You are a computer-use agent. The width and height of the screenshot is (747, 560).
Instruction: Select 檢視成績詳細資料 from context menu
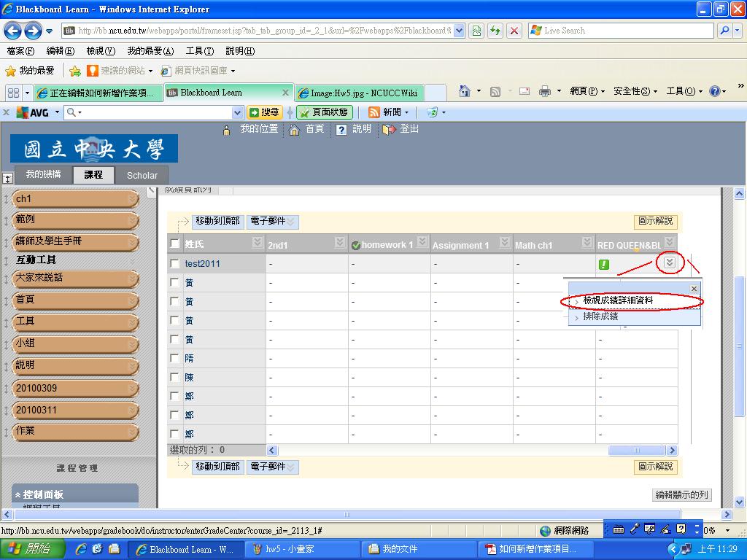(x=618, y=300)
